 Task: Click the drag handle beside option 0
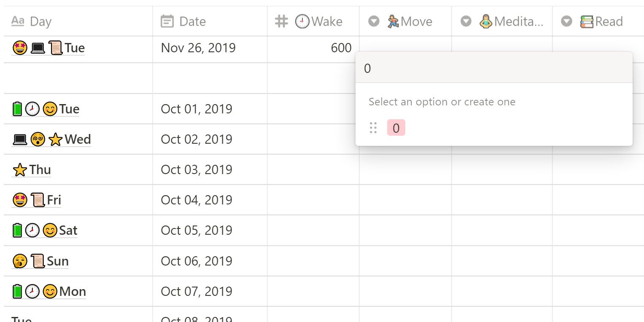[x=373, y=128]
